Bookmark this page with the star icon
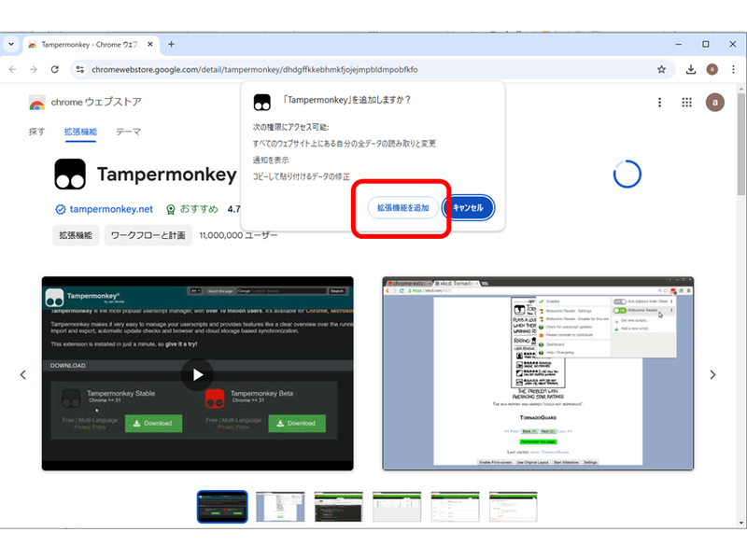Image resolution: width=747 pixels, height=560 pixels. coord(661,69)
